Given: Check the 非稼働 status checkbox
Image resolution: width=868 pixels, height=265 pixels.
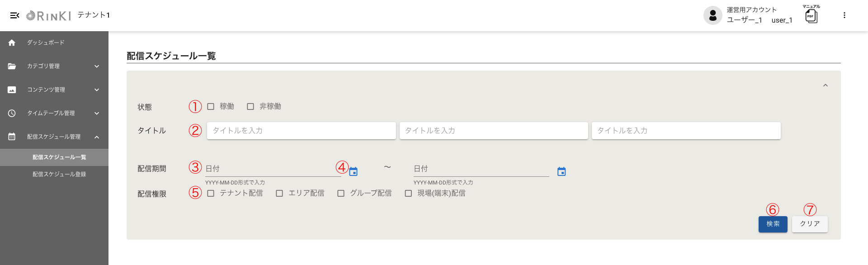Looking at the screenshot, I should (250, 107).
